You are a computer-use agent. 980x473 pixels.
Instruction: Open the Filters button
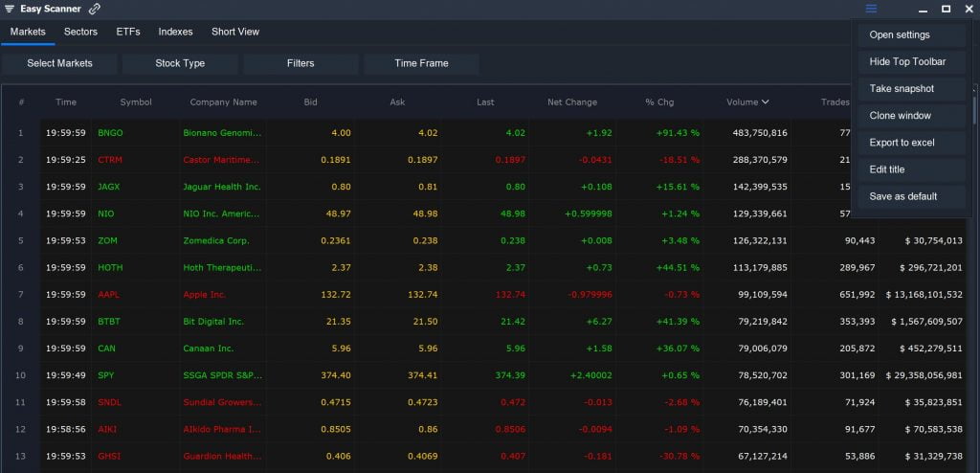(x=301, y=63)
